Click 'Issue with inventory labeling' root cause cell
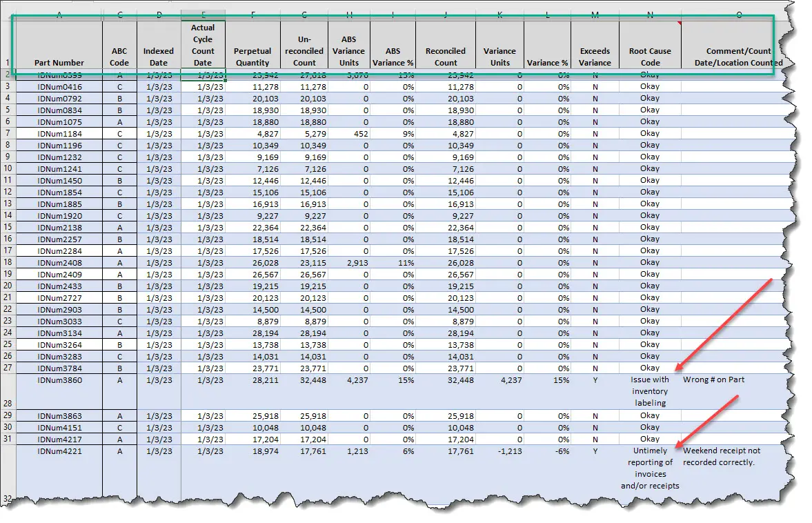The width and height of the screenshot is (812, 523). pos(650,391)
